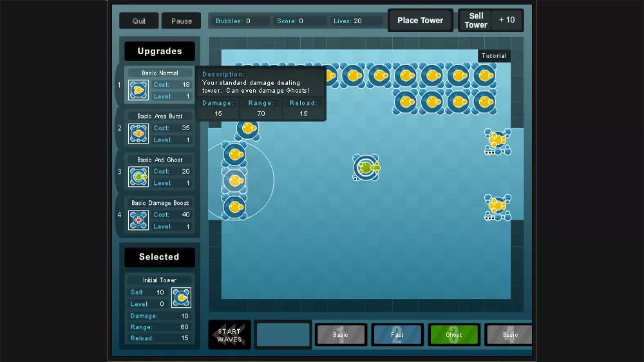Click the Selected panel header
Image resolution: width=644 pixels, height=362 pixels.
click(x=160, y=257)
